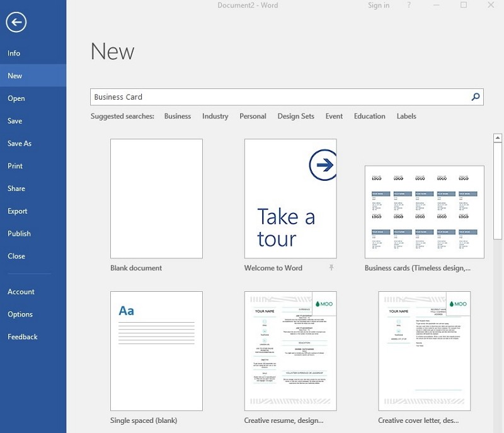Close the document via sidebar Close
Image resolution: width=504 pixels, height=433 pixels.
33,256
